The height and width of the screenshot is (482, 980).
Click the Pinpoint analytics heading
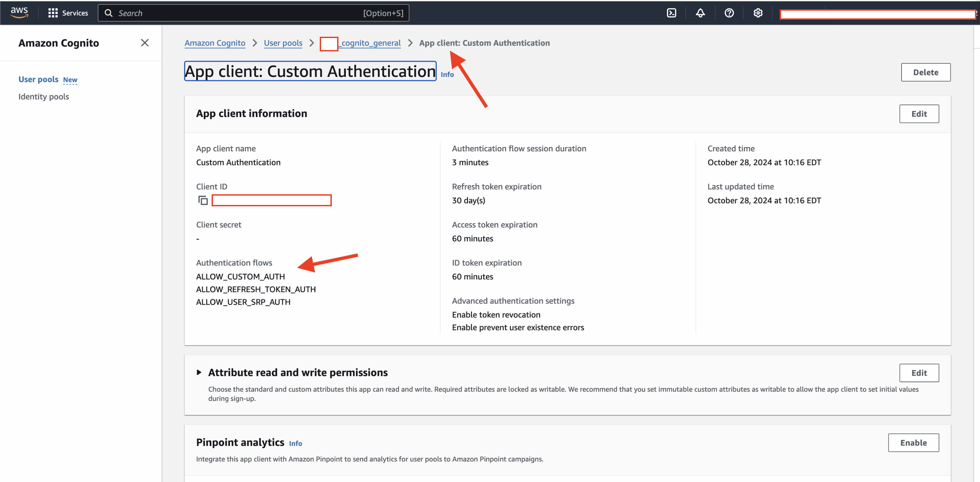click(240, 442)
